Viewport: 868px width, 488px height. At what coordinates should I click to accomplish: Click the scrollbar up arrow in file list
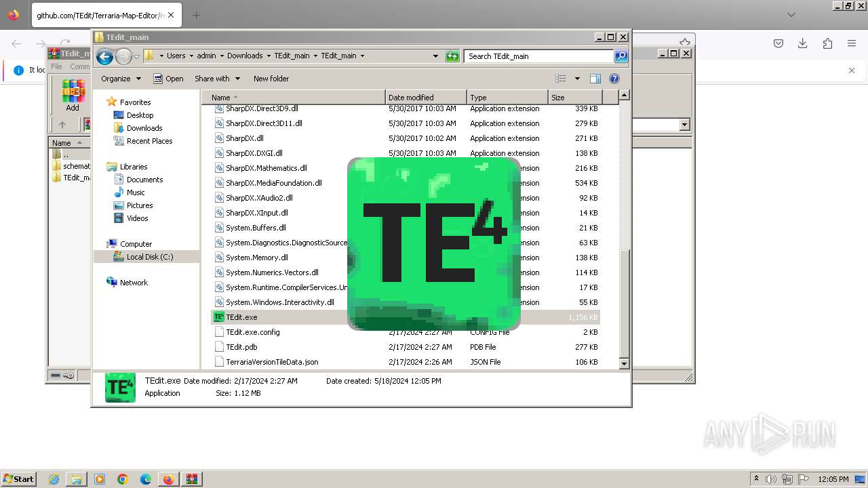[x=625, y=96]
